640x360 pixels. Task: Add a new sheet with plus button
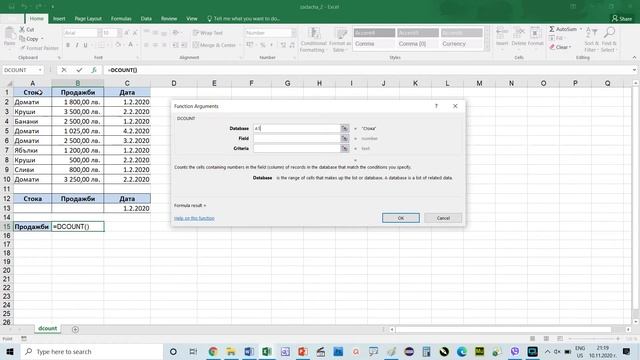[75, 329]
